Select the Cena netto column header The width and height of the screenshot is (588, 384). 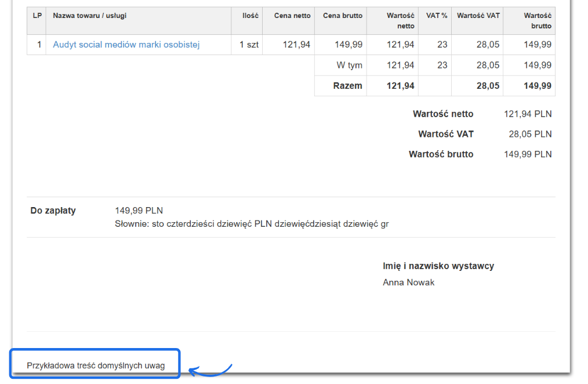292,16
